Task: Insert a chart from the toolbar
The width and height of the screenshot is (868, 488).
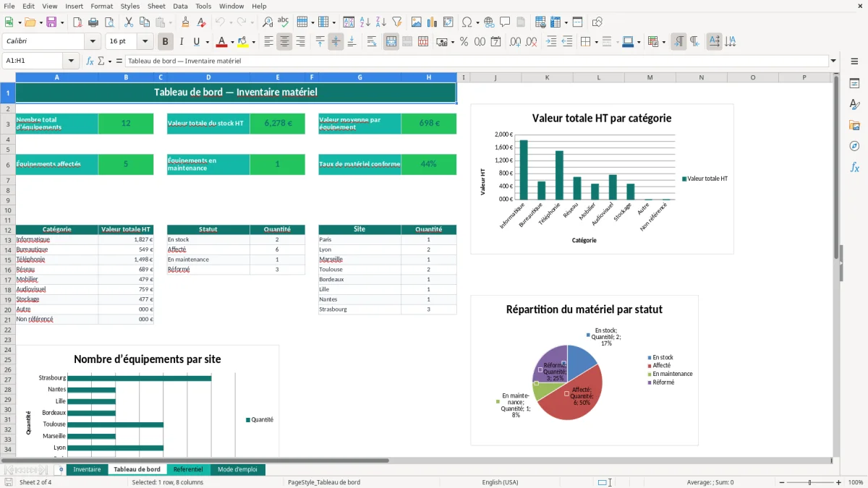Action: (x=433, y=22)
